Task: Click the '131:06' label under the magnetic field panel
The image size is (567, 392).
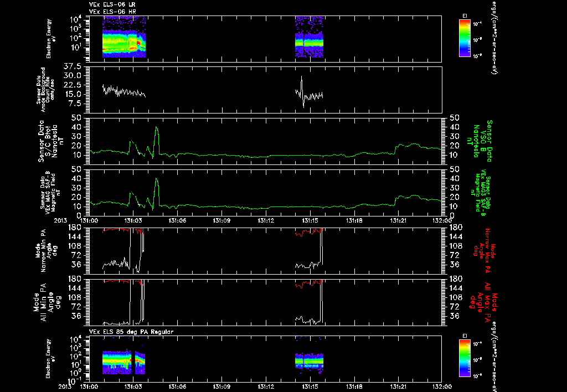Action: point(178,220)
